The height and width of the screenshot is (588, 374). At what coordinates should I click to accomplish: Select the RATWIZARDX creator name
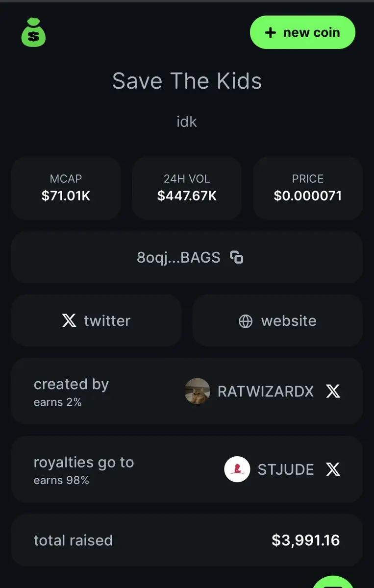(x=266, y=392)
